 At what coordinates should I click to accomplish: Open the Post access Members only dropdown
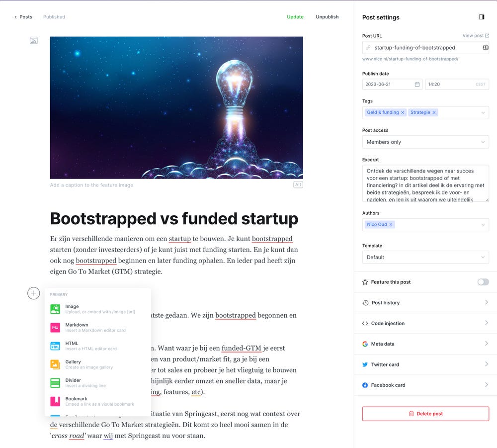(x=425, y=142)
